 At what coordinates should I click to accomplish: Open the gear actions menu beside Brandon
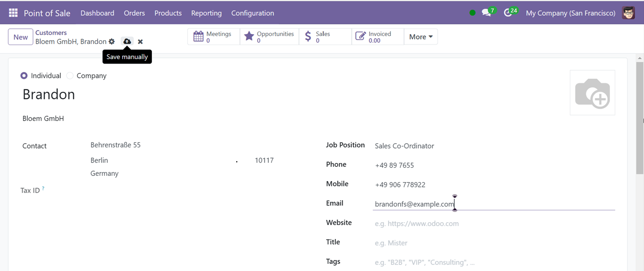[x=112, y=42]
